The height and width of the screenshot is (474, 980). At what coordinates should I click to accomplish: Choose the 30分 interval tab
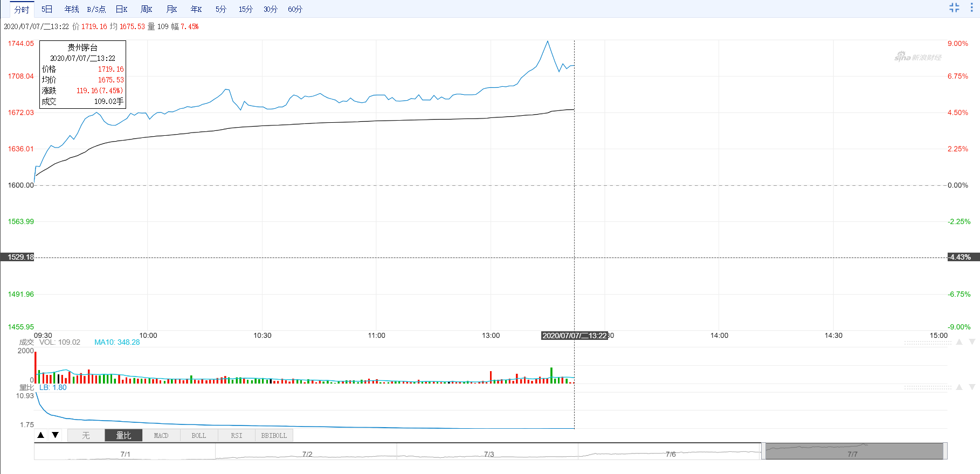[x=271, y=9]
